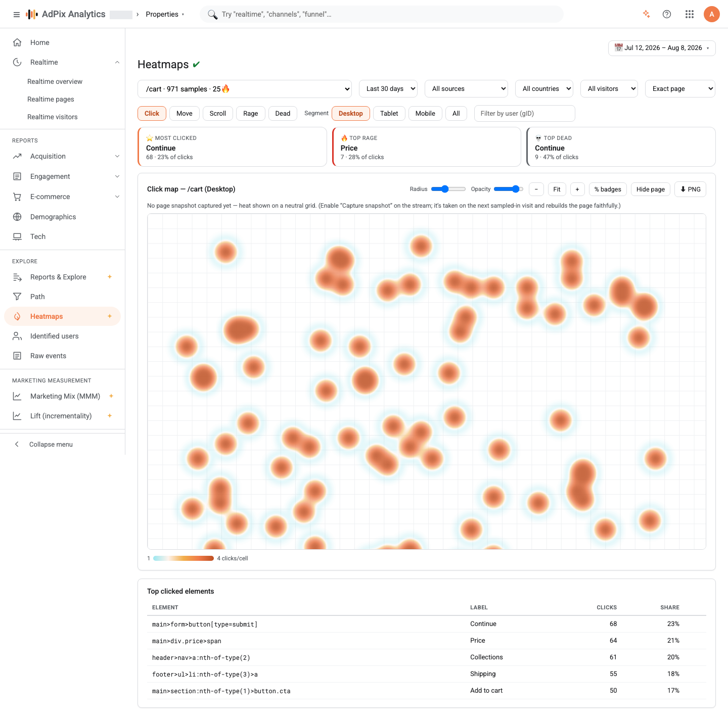This screenshot has height=720, width=728.
Task: Open the help question mark icon
Action: (x=667, y=14)
